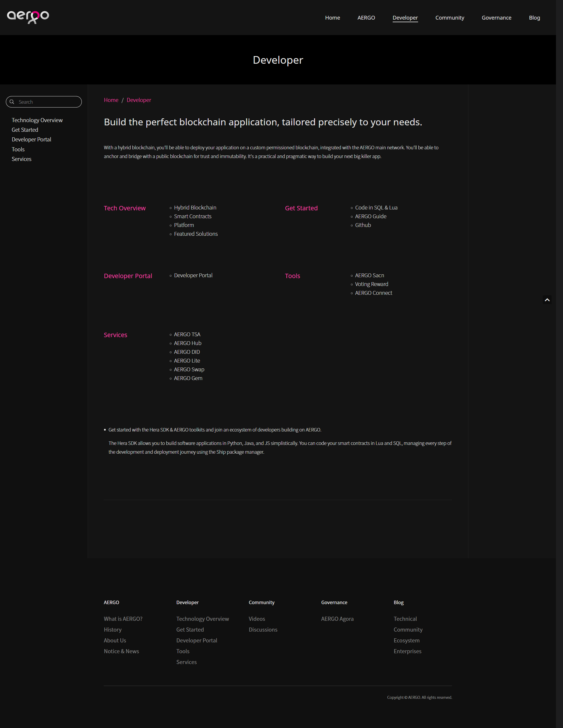The image size is (563, 728).
Task: Open the AERGO Hub link
Action: [x=187, y=343]
